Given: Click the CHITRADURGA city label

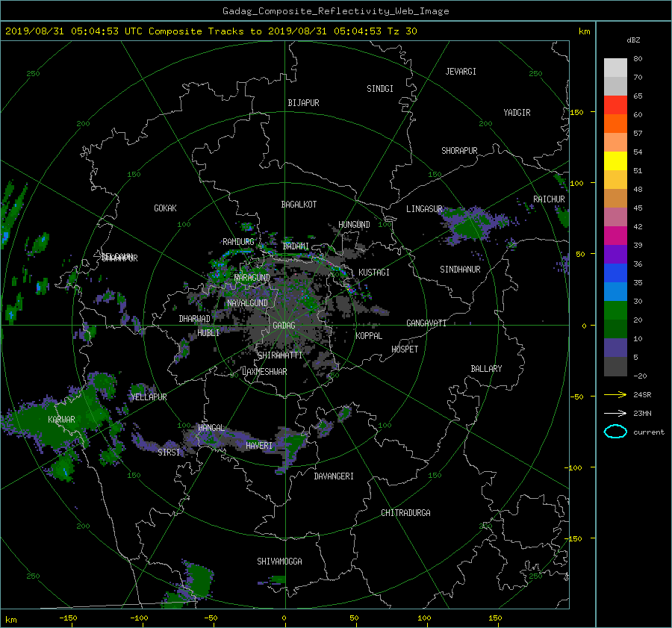Looking at the screenshot, I should pyautogui.click(x=405, y=513).
